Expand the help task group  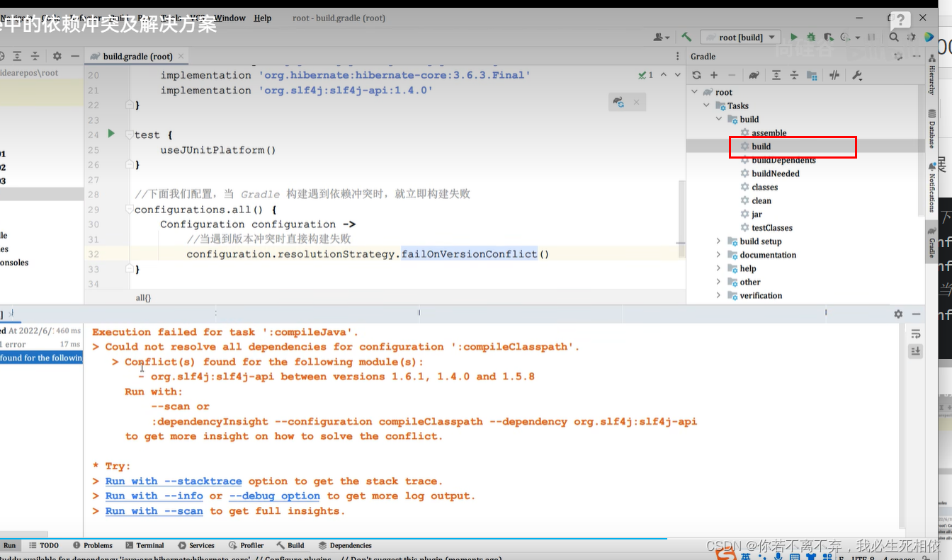tap(719, 268)
